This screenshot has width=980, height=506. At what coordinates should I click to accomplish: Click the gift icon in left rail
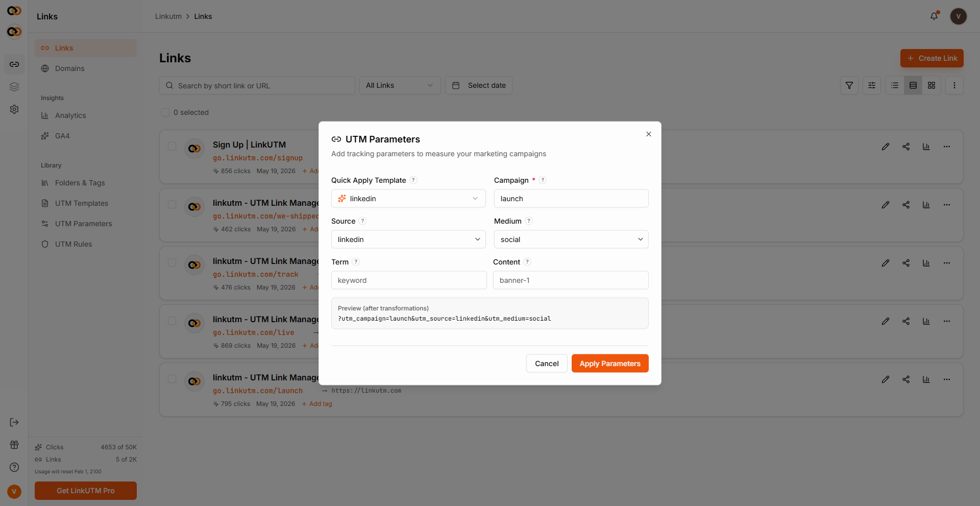click(14, 445)
